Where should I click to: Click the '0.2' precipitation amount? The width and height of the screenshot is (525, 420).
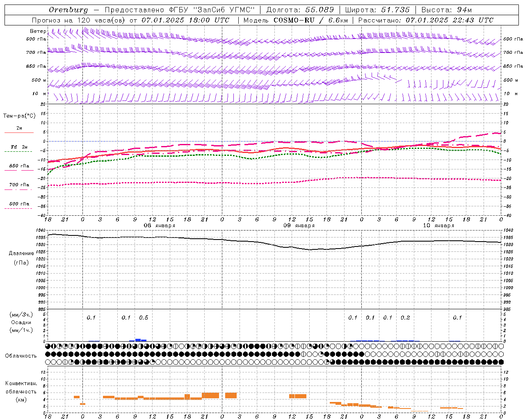[x=405, y=317]
